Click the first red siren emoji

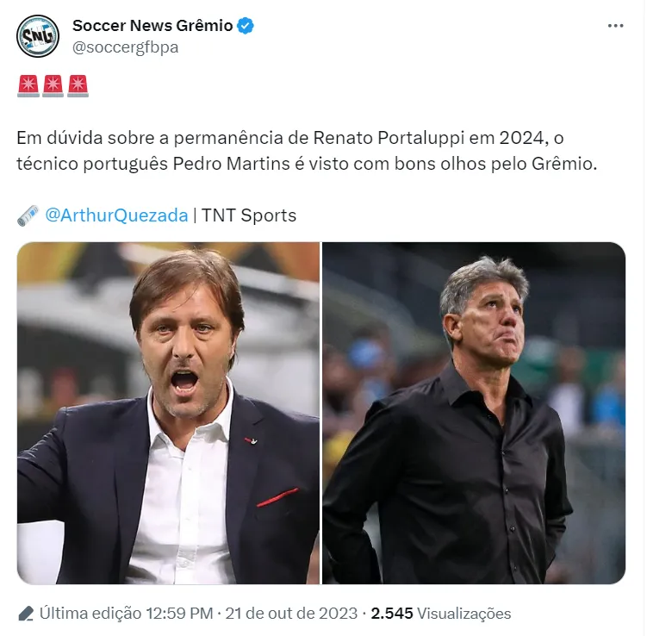point(28,87)
